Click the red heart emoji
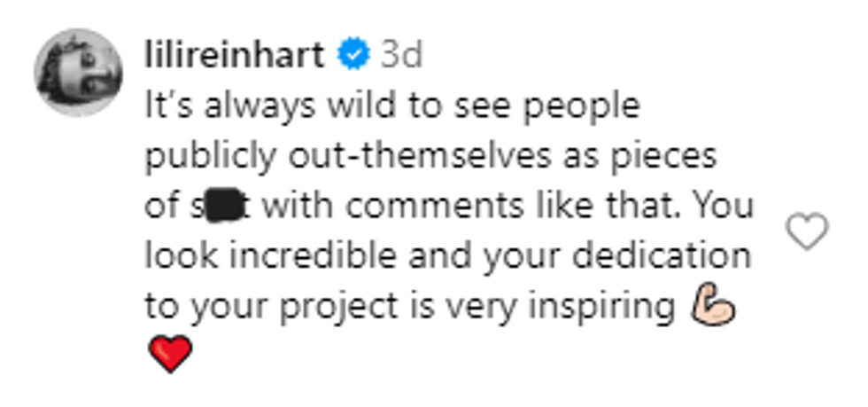This screenshot has height=407, width=868. point(167,355)
